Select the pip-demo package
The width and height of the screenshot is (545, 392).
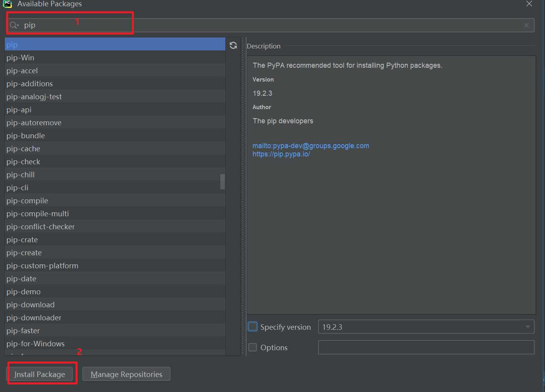115,292
